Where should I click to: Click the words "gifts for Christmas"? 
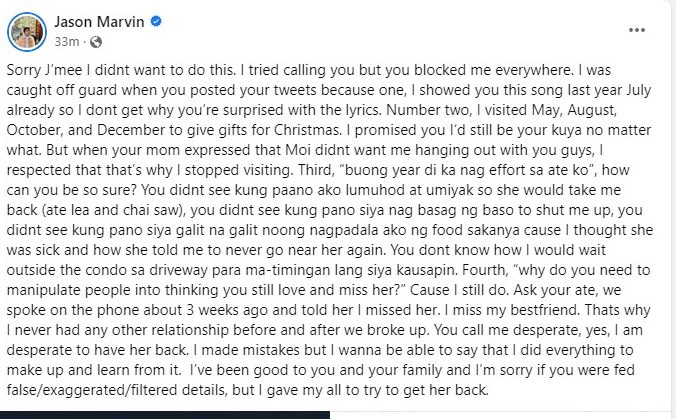[x=282, y=132]
